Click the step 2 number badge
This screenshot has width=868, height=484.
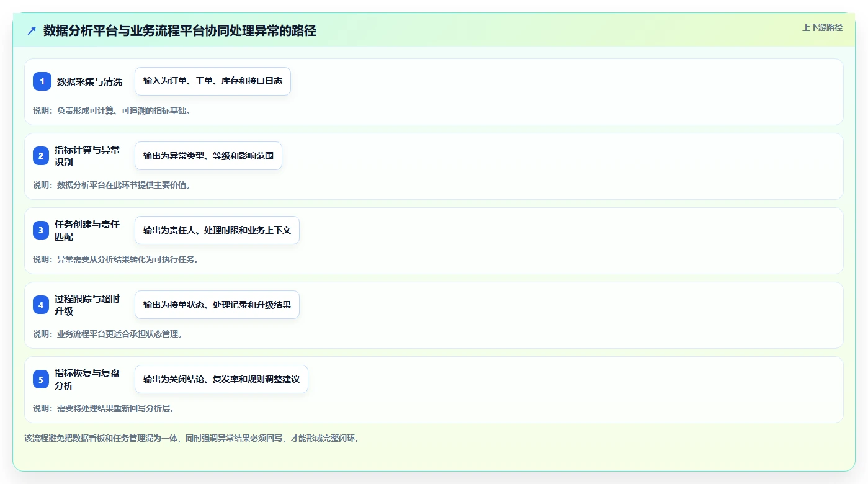click(x=41, y=156)
